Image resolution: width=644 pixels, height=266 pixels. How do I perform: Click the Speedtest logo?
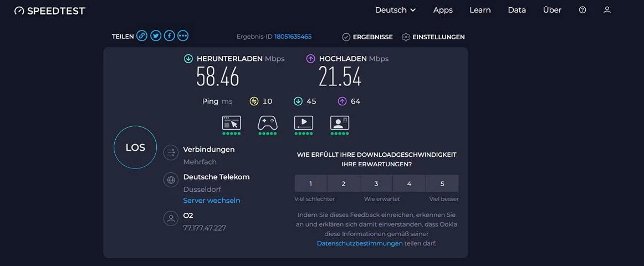click(50, 11)
